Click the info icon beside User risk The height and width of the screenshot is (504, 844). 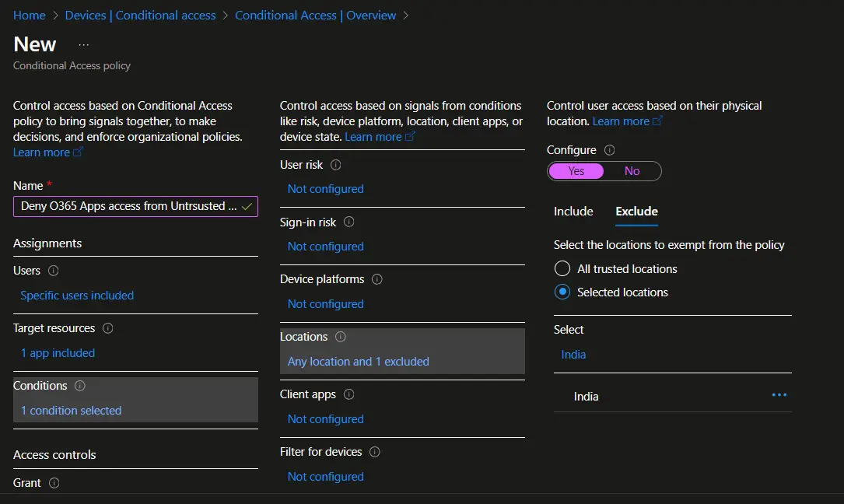click(x=336, y=165)
